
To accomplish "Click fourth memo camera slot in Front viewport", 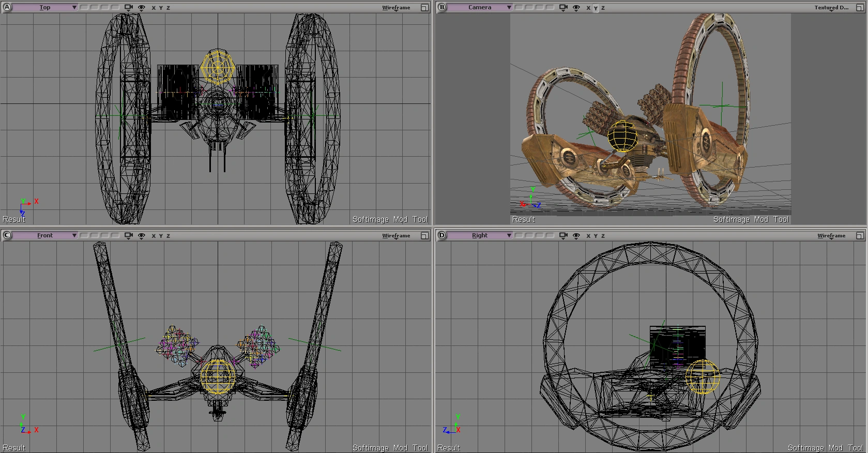I will pyautogui.click(x=116, y=236).
